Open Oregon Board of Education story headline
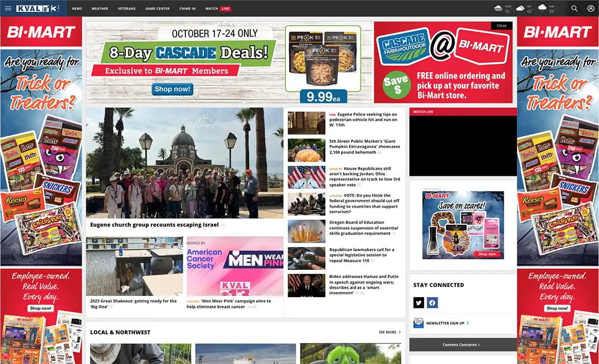This screenshot has width=599, height=364. pyautogui.click(x=364, y=228)
